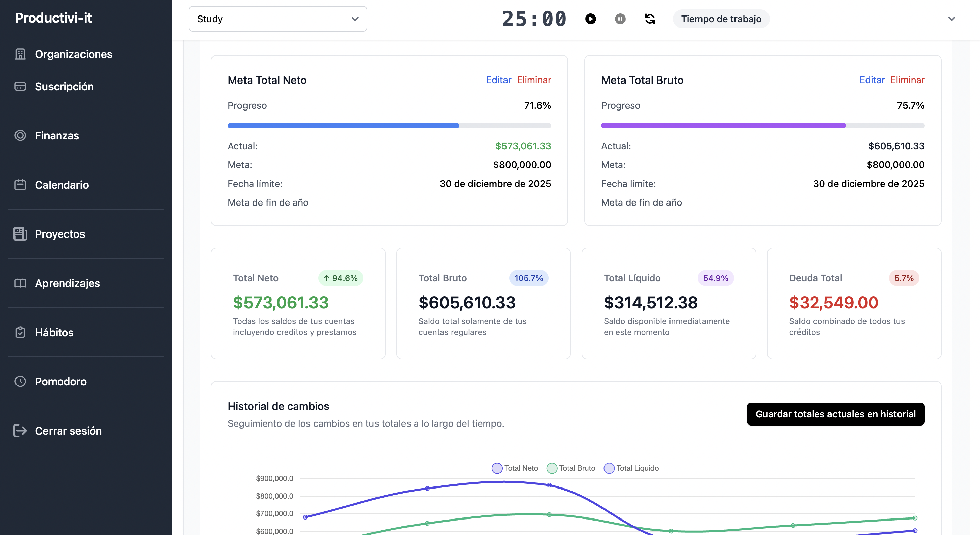Viewport: 980px width, 535px height.
Task: Click the $314,512.38 Total Líquido amount
Action: click(651, 303)
